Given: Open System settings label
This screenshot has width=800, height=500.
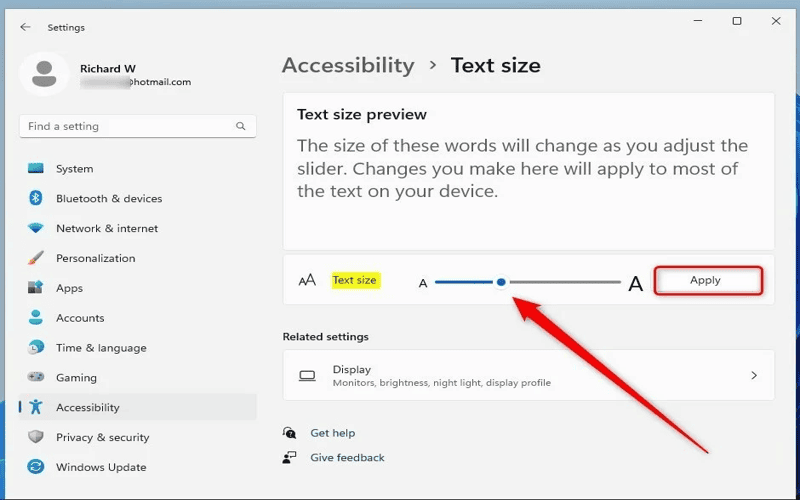Looking at the screenshot, I should (x=74, y=169).
